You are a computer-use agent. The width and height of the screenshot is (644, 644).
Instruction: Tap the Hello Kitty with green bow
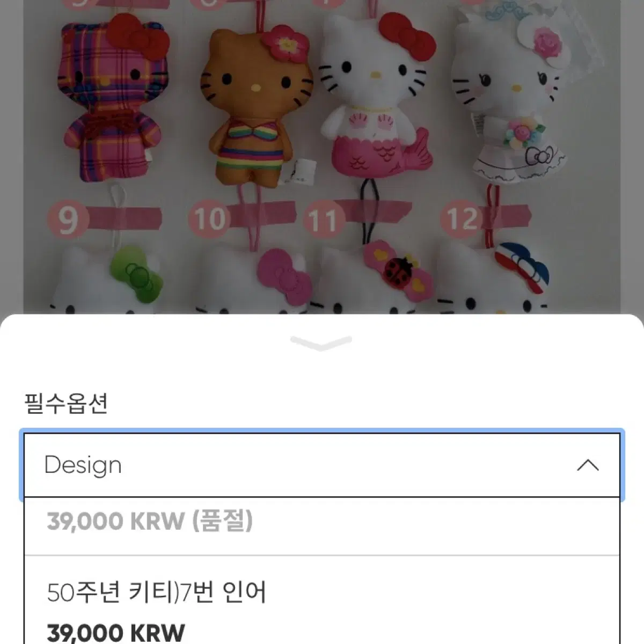coord(102,279)
